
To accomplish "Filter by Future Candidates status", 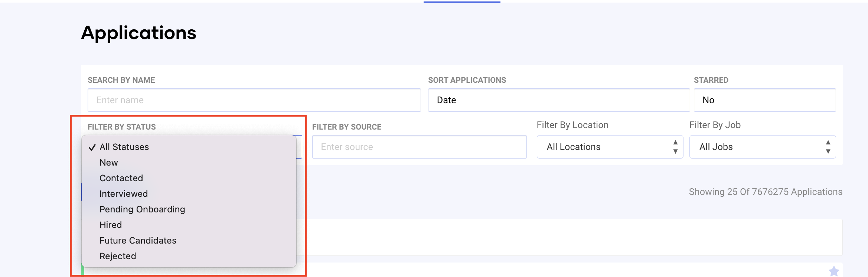I will [138, 241].
